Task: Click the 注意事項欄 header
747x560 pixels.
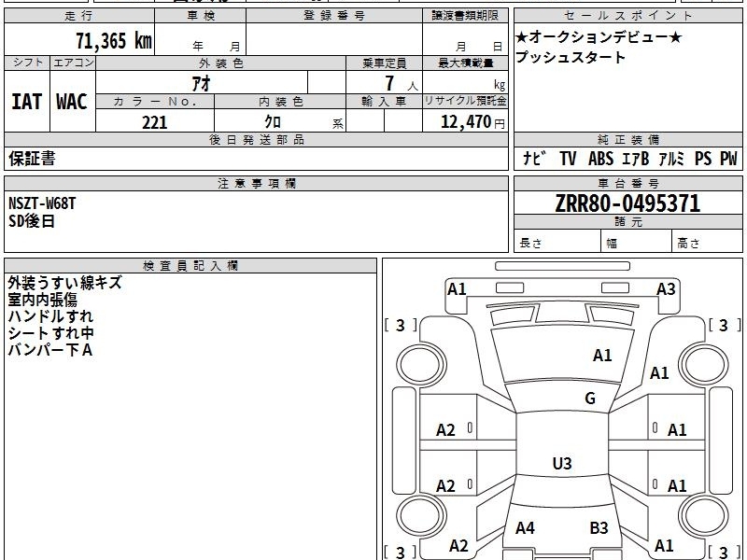Action: tap(256, 183)
